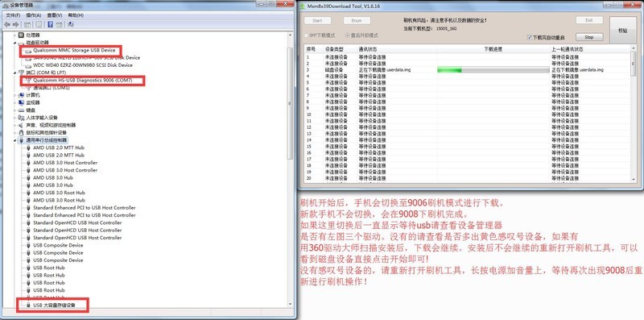The height and width of the screenshot is (320, 644).
Task: Click the 当前下载机型 value 15005_16G
Action: coord(446,29)
